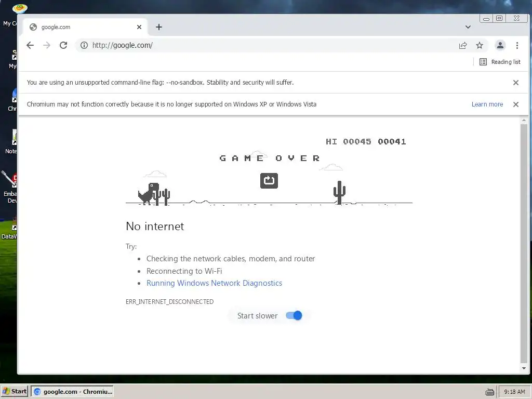Go back with the back arrow

coord(30,45)
